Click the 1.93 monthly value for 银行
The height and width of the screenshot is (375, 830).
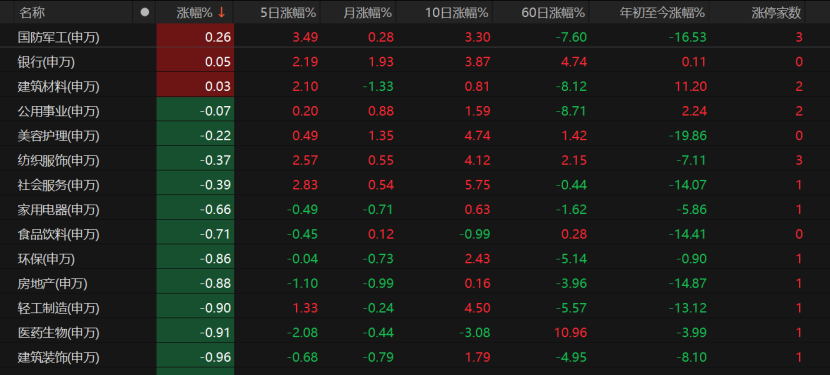(x=381, y=62)
